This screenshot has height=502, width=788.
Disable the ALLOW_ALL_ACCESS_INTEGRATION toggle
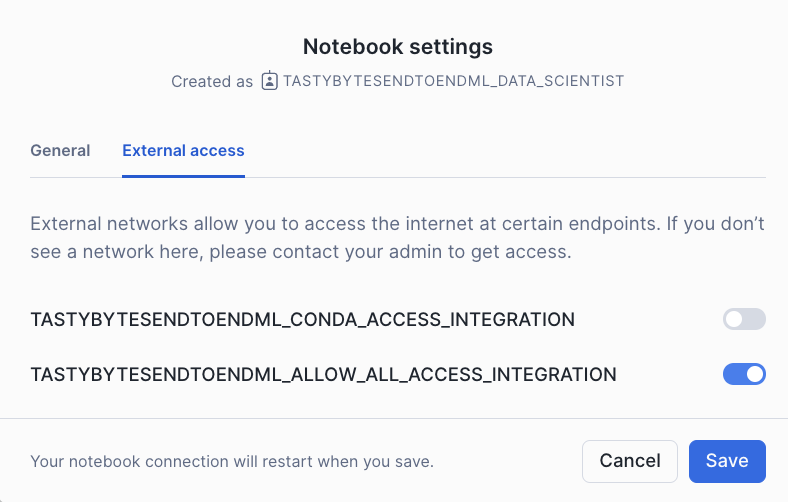(744, 375)
